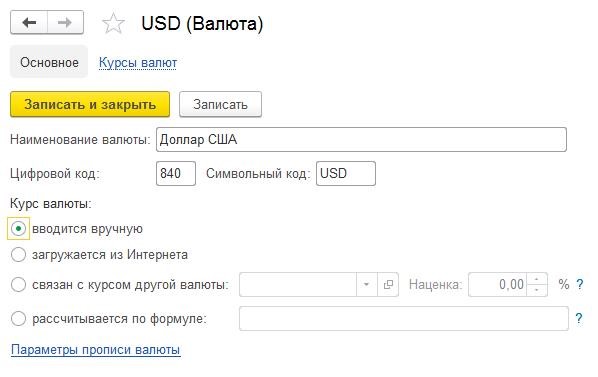598x377 pixels.
Task: Click the Цифровой код field with 840
Action: coord(176,173)
